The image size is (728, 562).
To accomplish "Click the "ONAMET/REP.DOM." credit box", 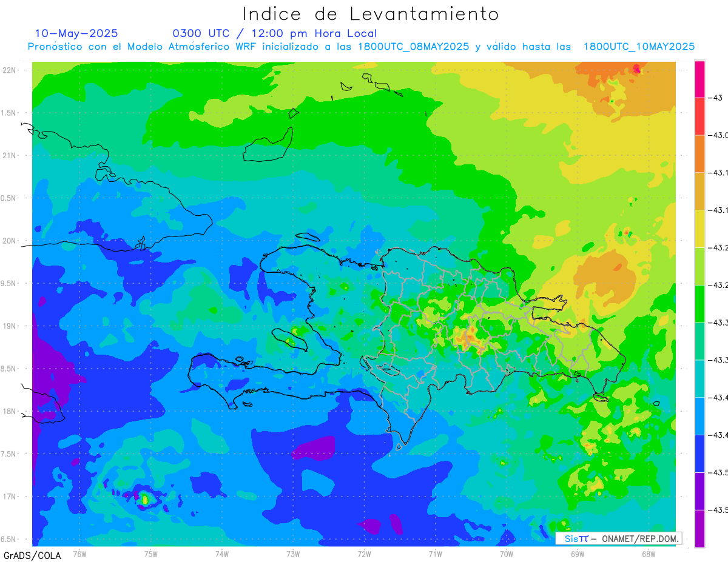I will pyautogui.click(x=618, y=538).
